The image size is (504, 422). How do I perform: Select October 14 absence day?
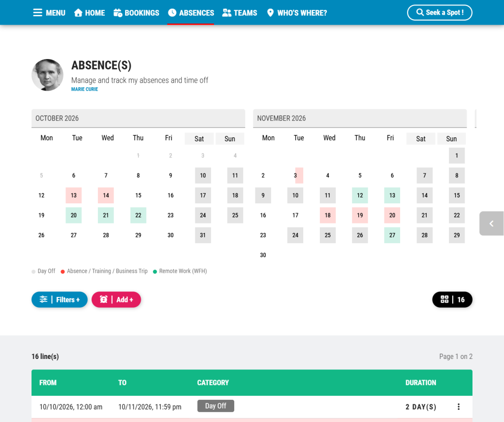[106, 195]
